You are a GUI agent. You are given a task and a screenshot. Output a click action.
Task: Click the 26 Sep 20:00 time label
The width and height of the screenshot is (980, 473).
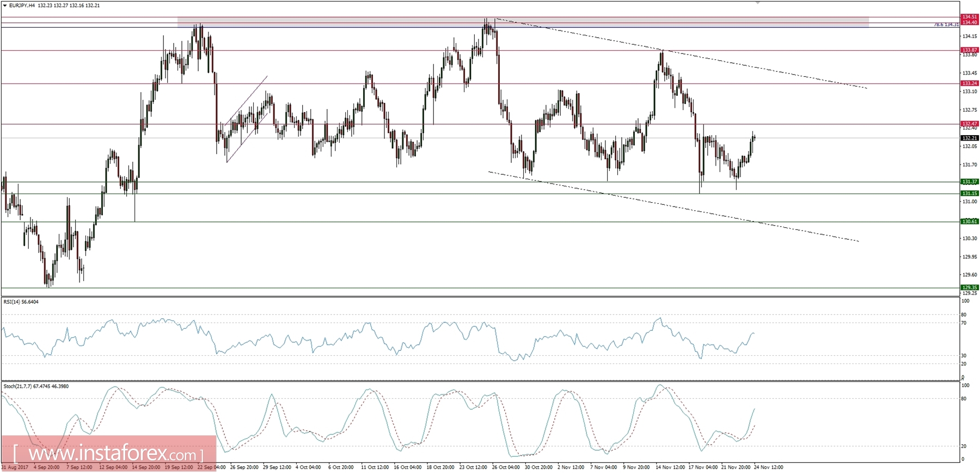click(244, 467)
